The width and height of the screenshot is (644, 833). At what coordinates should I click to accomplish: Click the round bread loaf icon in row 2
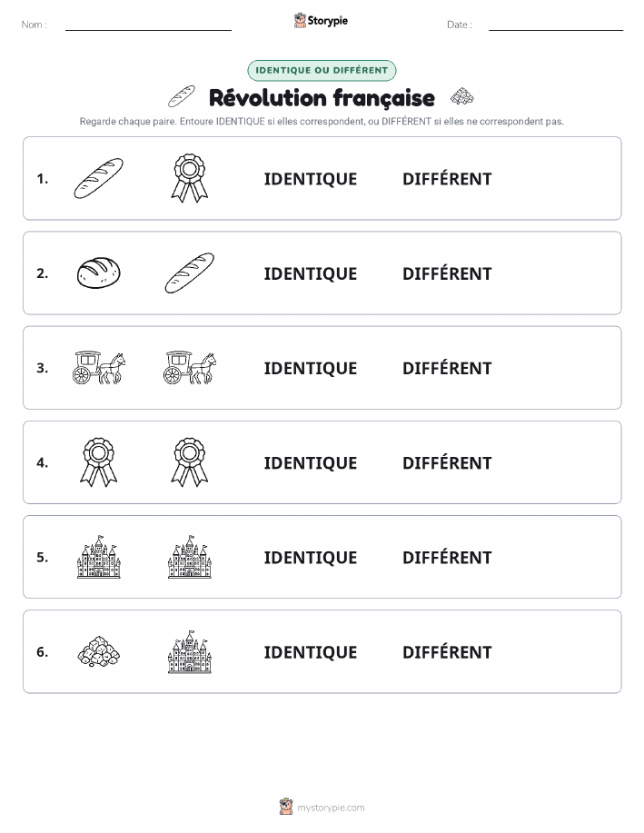click(x=99, y=273)
